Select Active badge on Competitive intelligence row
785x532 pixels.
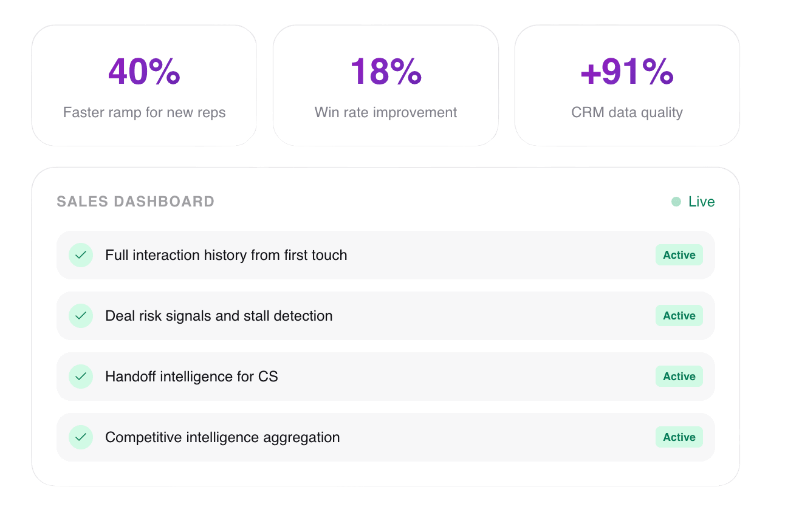click(679, 437)
